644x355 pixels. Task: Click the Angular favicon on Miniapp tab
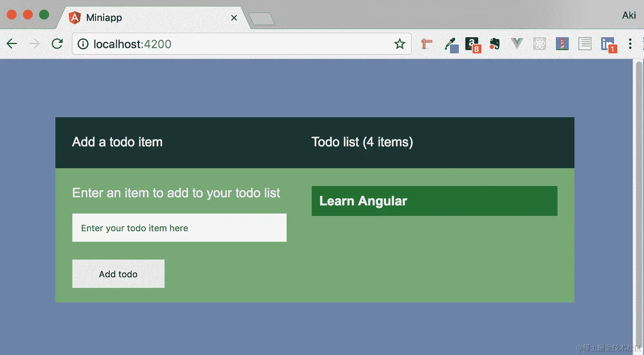(75, 18)
